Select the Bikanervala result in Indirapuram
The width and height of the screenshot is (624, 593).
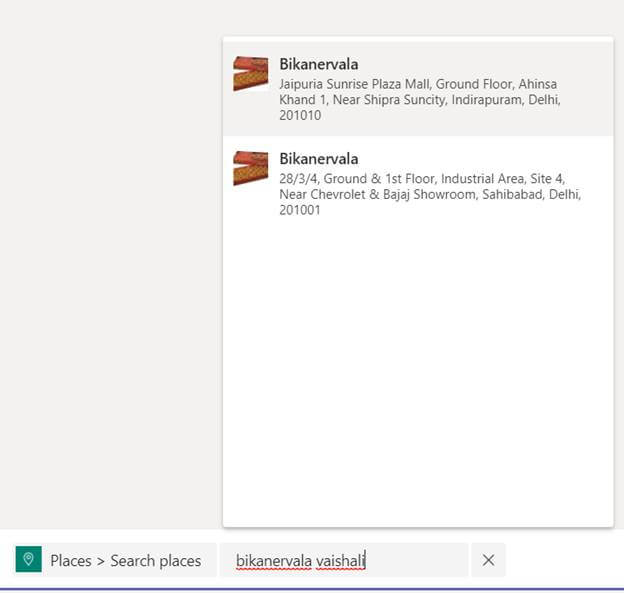tap(418, 89)
